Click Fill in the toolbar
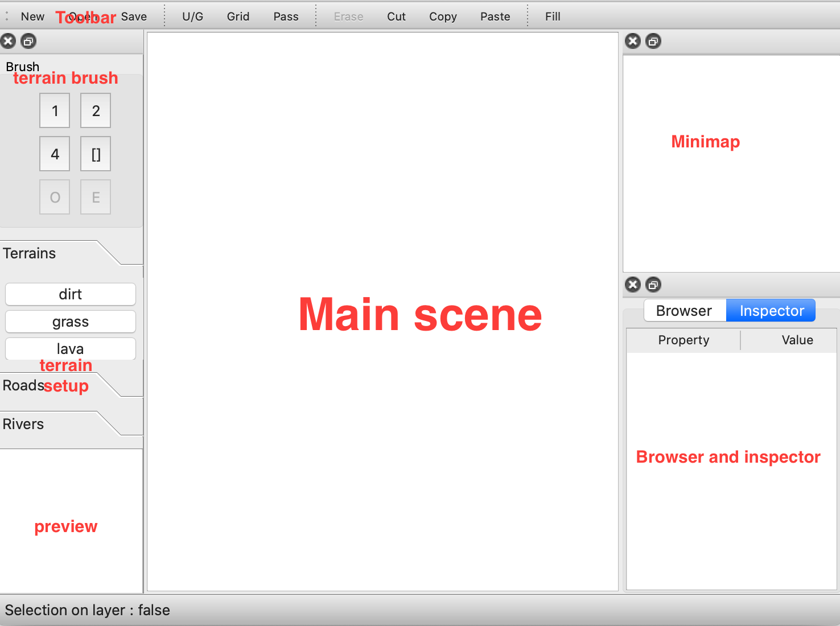Image resolution: width=840 pixels, height=626 pixels. click(x=553, y=17)
